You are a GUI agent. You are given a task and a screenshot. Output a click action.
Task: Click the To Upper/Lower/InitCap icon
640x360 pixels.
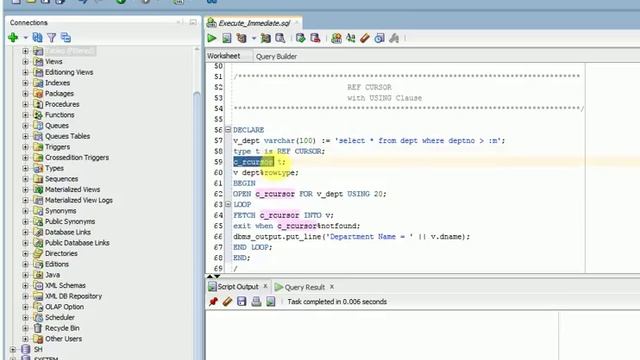351,38
